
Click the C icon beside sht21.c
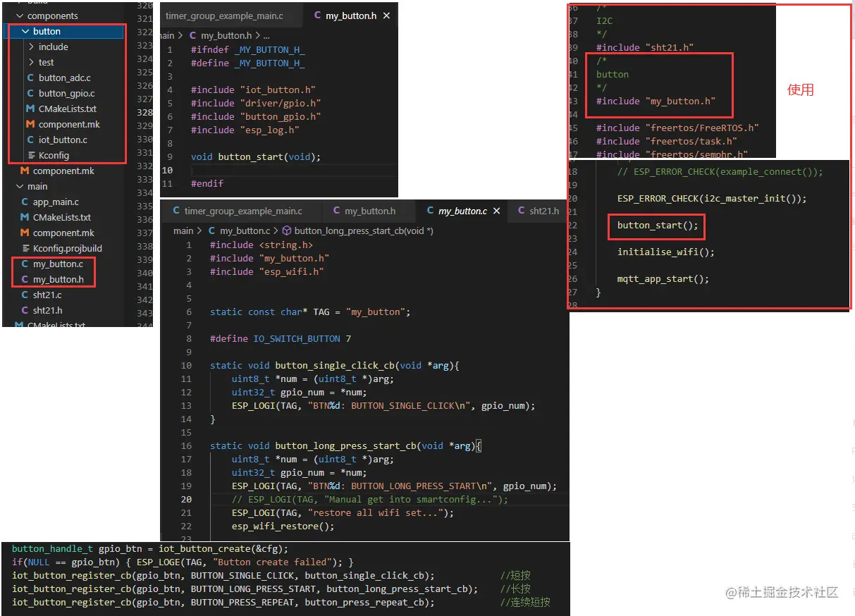pyautogui.click(x=25, y=295)
